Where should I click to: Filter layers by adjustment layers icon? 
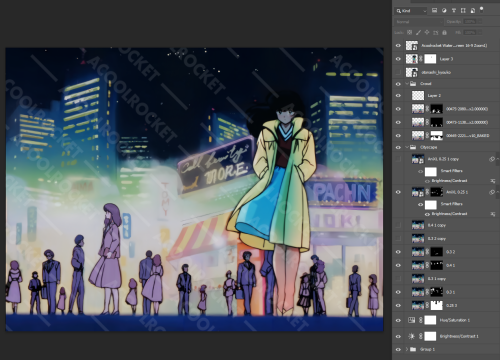point(444,11)
